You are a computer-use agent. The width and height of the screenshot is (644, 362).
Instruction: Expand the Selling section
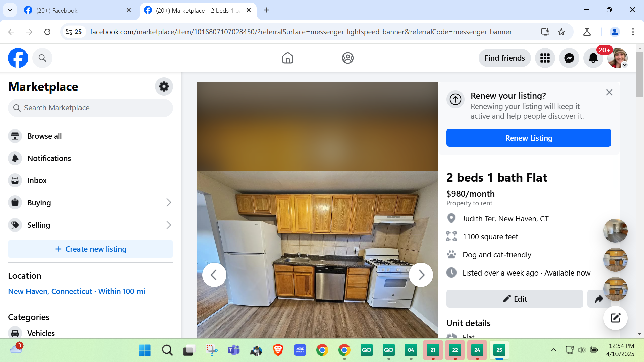(x=168, y=225)
